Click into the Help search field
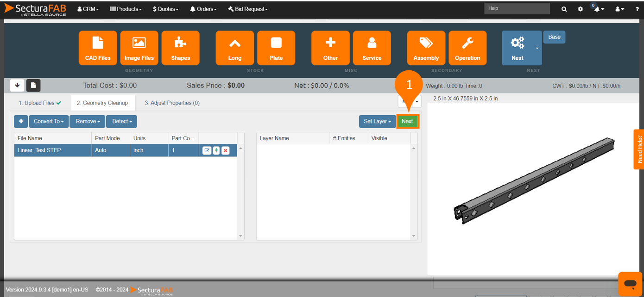 (x=517, y=8)
